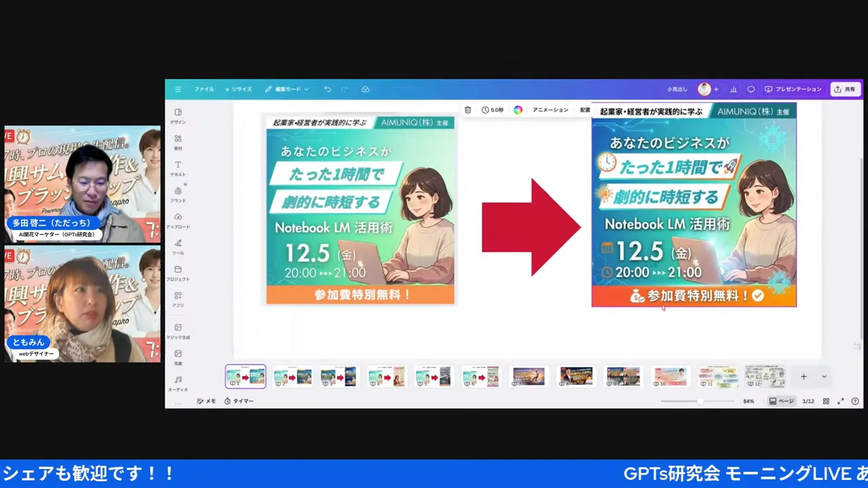Open the page thumbnails chevron near plus button

[823, 376]
